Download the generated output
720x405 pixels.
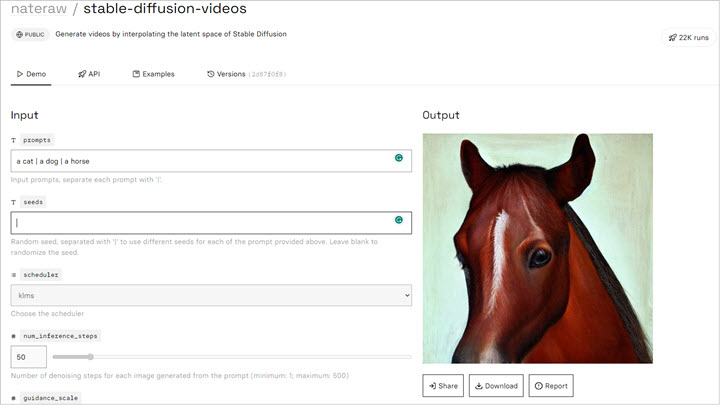(496, 386)
